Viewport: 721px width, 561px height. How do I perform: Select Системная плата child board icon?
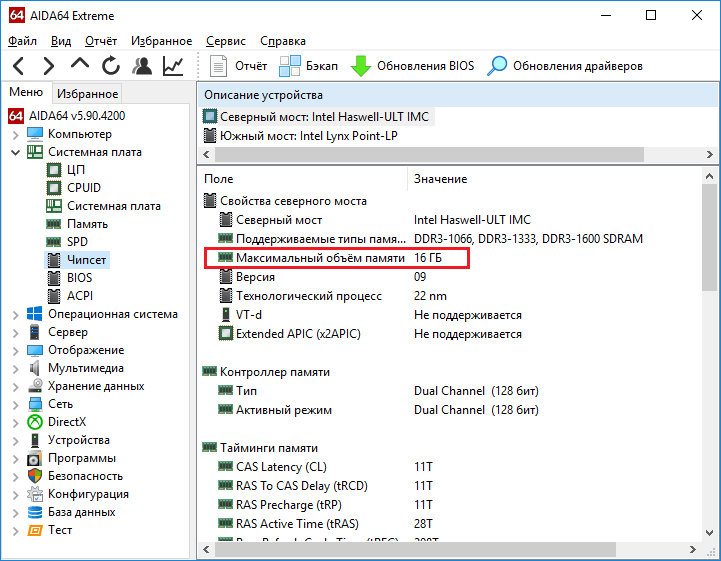[x=54, y=206]
